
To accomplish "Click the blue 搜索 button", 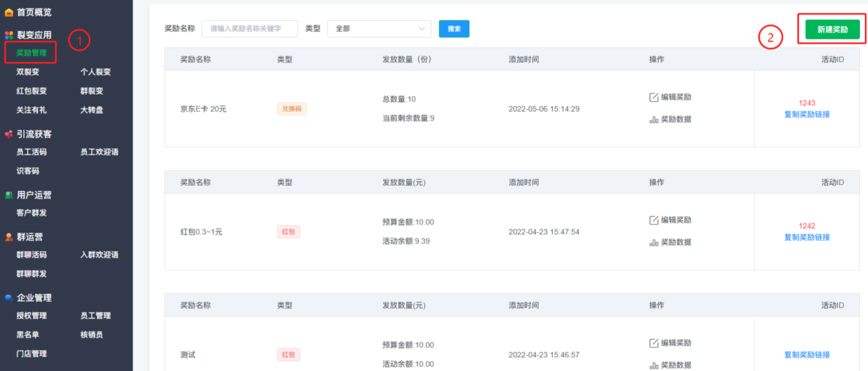I will coord(454,29).
